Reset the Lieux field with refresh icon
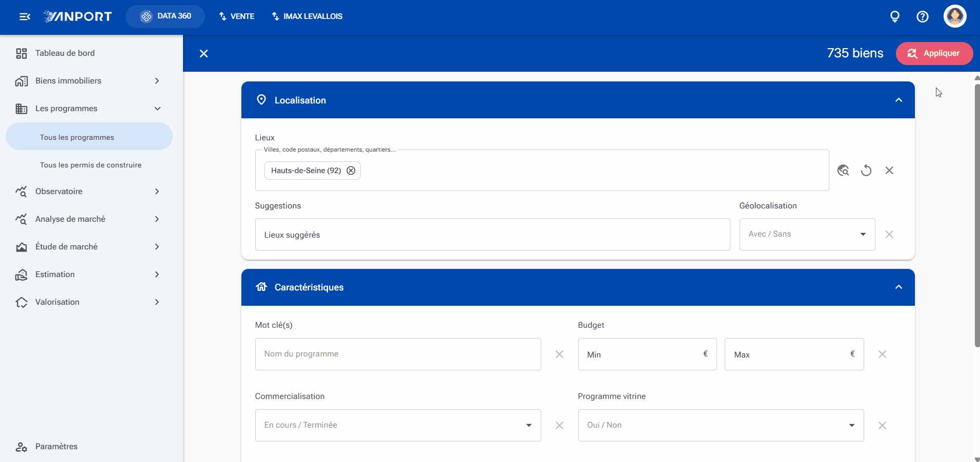 (866, 170)
